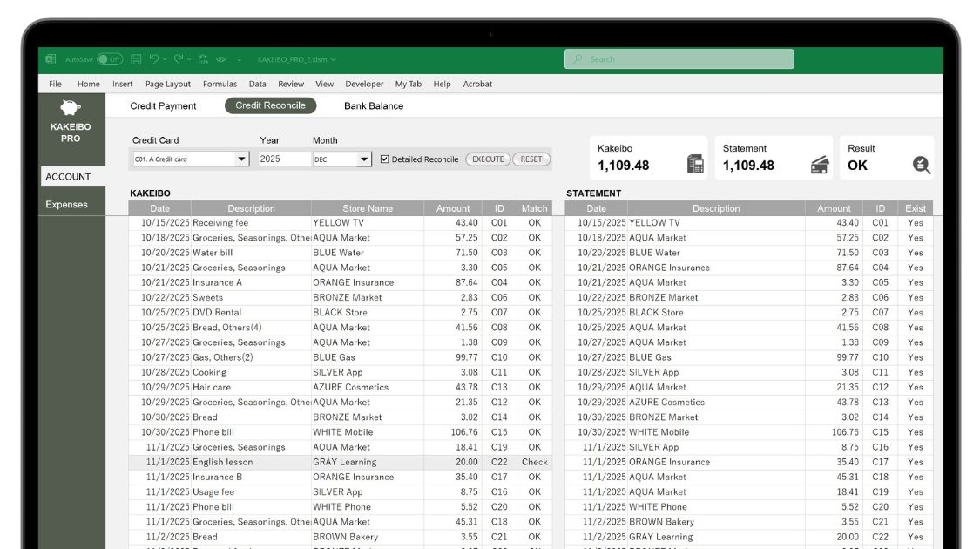Click the Kakeibo Match column header

point(534,208)
